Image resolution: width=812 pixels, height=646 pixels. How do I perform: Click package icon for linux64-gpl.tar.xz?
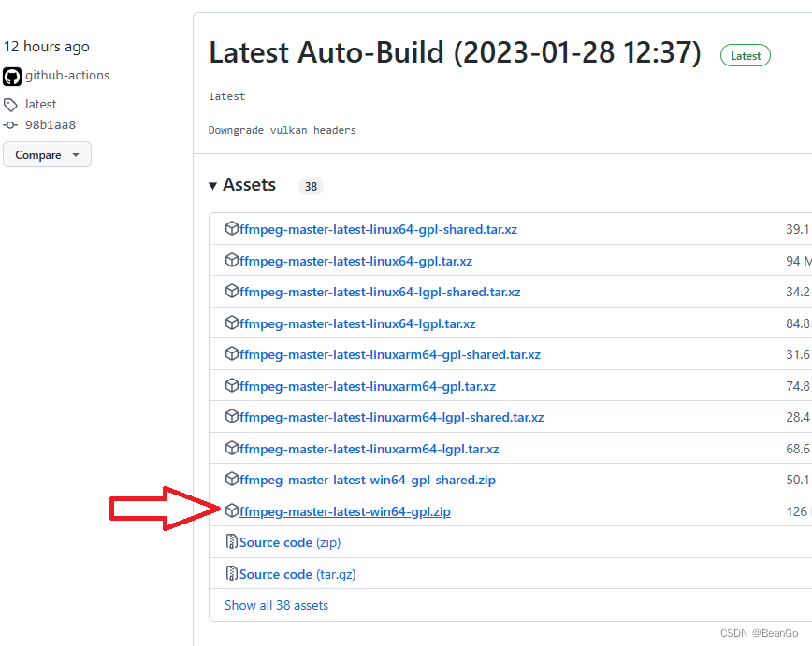[x=231, y=260]
